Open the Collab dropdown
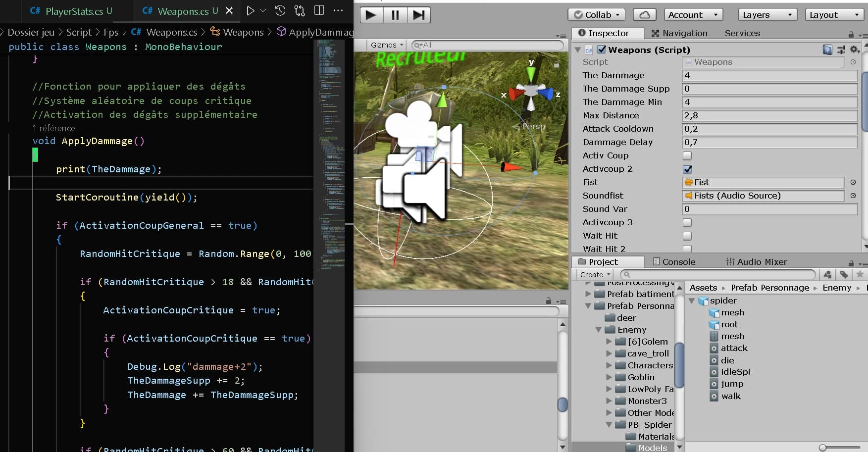Viewport: 868px width, 452px height. 597,15
